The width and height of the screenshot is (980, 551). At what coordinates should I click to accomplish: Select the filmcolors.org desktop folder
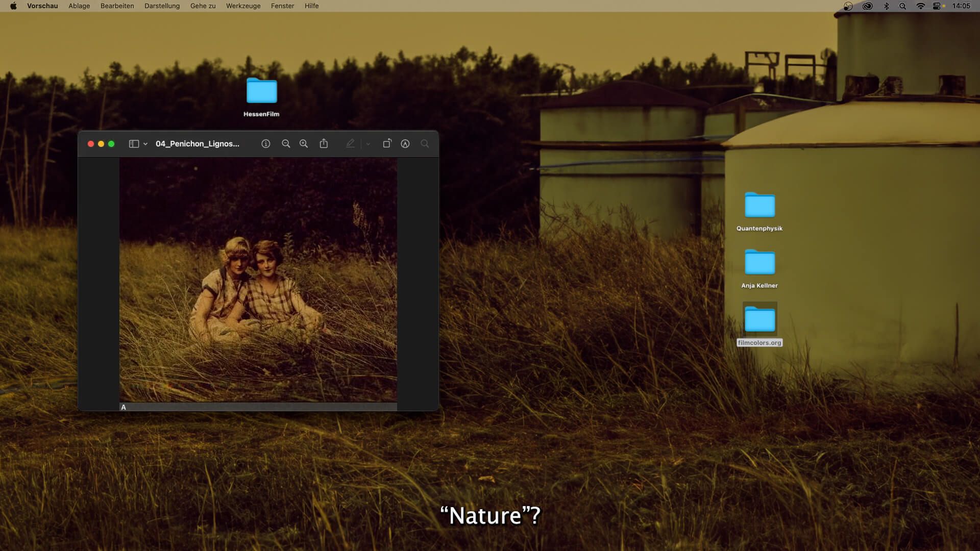point(760,319)
